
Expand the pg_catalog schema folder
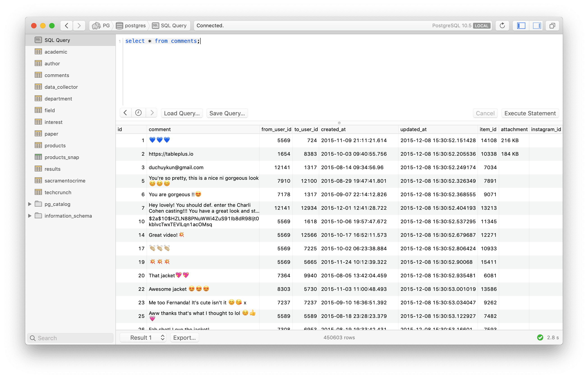click(30, 204)
